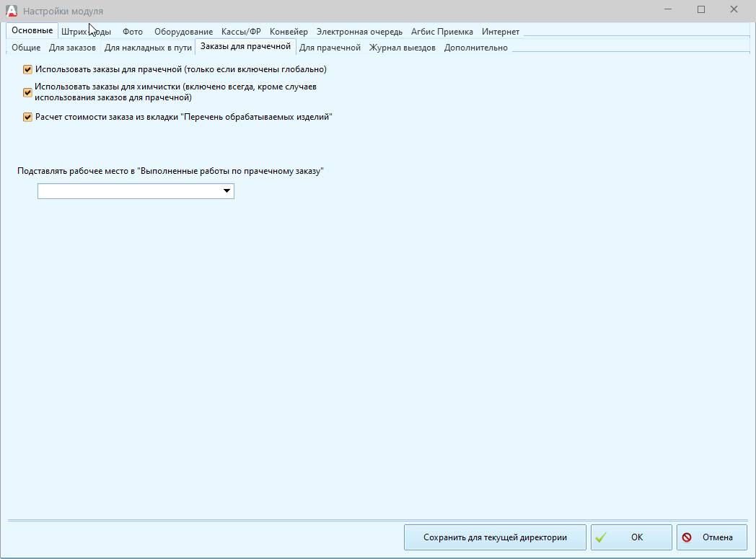Click the red cancel icon on Отмена
The height and width of the screenshot is (559, 756).
coord(687,537)
